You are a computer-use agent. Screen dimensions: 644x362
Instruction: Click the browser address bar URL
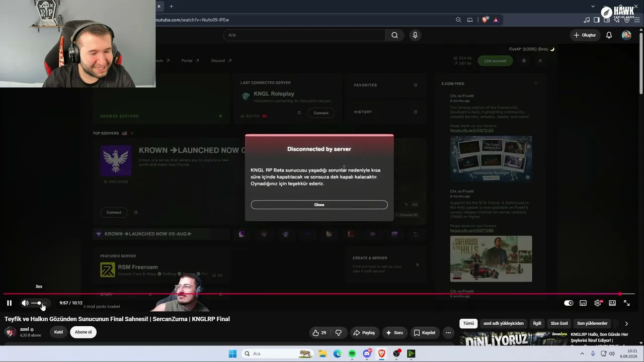[x=193, y=20]
